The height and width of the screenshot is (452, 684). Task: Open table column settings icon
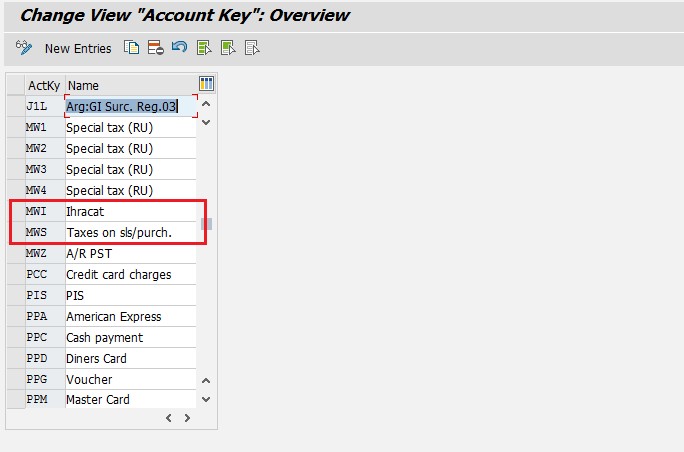click(x=207, y=84)
